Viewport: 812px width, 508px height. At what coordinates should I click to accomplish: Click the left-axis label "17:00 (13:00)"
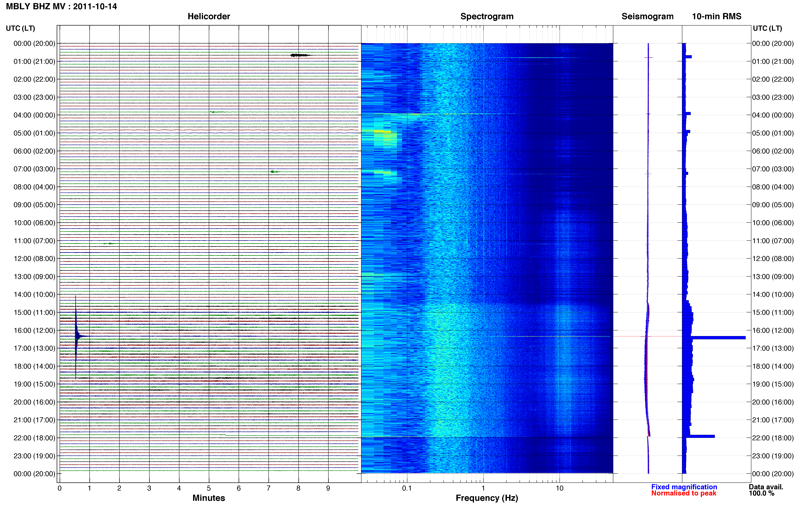coord(35,348)
